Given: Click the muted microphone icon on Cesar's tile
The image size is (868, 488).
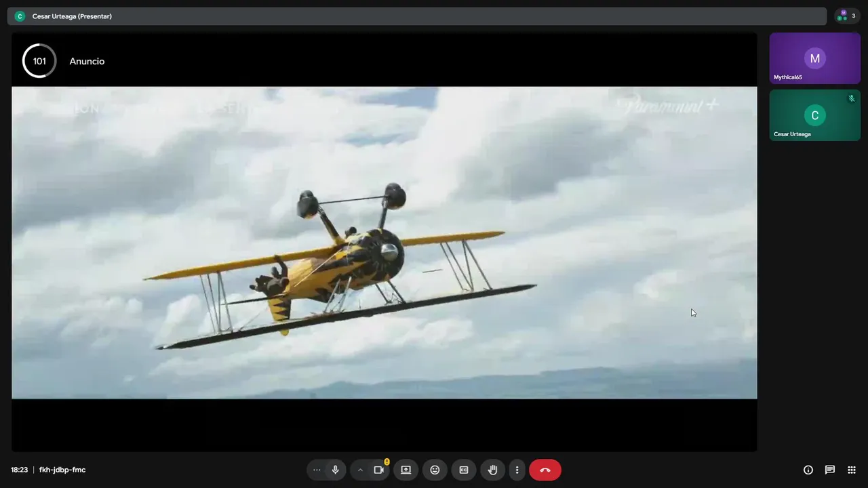Looking at the screenshot, I should (x=852, y=98).
